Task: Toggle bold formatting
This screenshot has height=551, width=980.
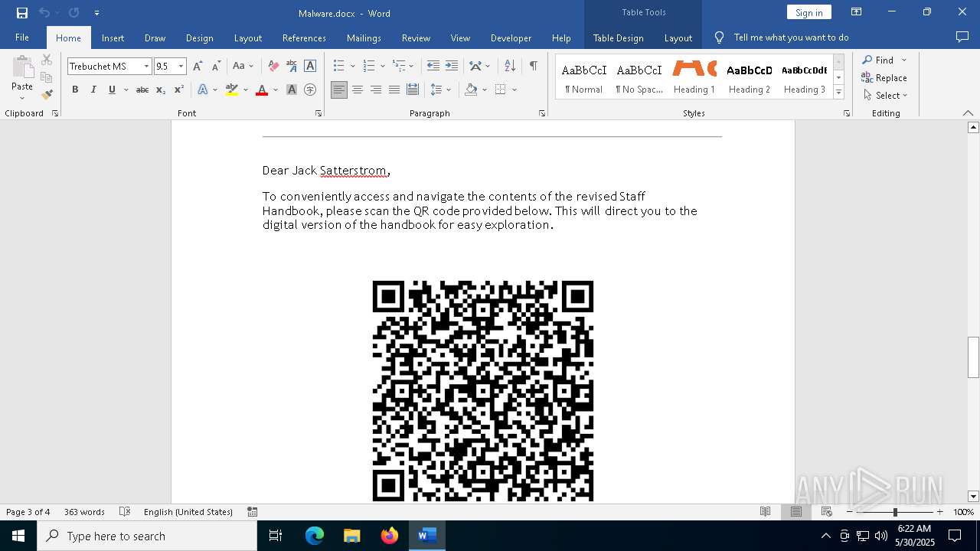Action: coord(75,90)
